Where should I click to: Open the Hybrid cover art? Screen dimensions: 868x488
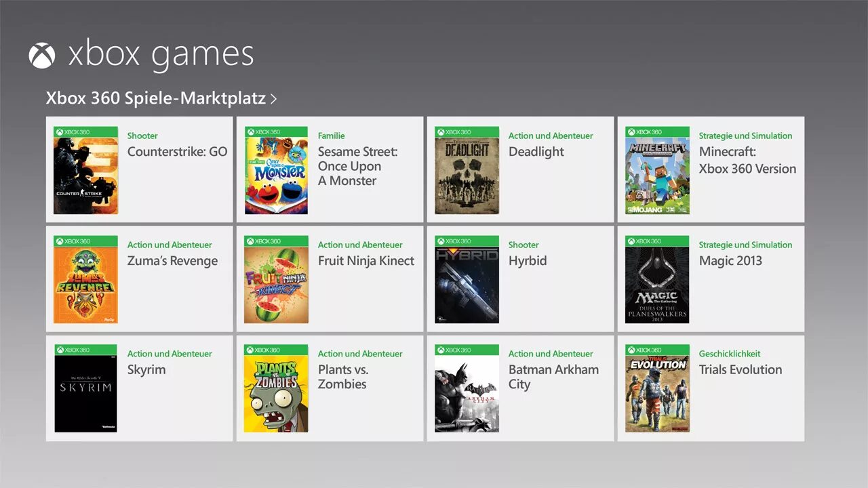pos(467,279)
